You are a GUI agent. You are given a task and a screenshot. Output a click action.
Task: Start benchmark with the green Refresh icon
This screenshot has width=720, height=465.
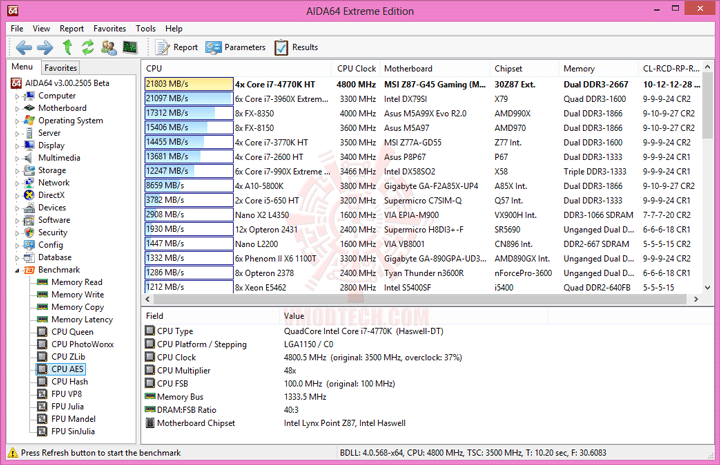click(88, 47)
